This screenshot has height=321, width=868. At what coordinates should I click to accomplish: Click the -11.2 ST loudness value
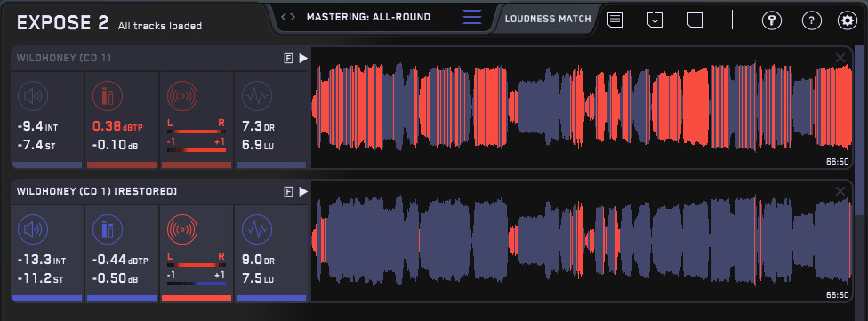tap(40, 279)
